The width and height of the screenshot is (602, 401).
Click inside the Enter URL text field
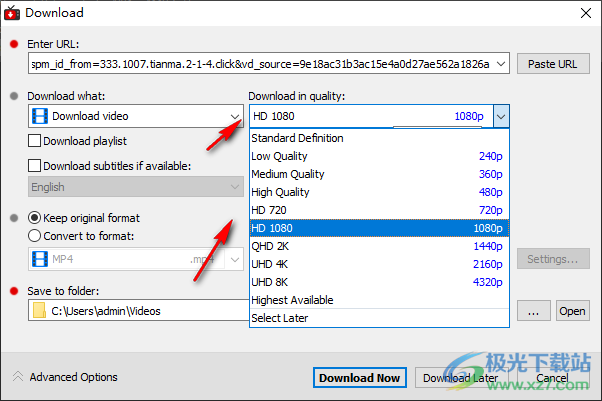point(260,64)
